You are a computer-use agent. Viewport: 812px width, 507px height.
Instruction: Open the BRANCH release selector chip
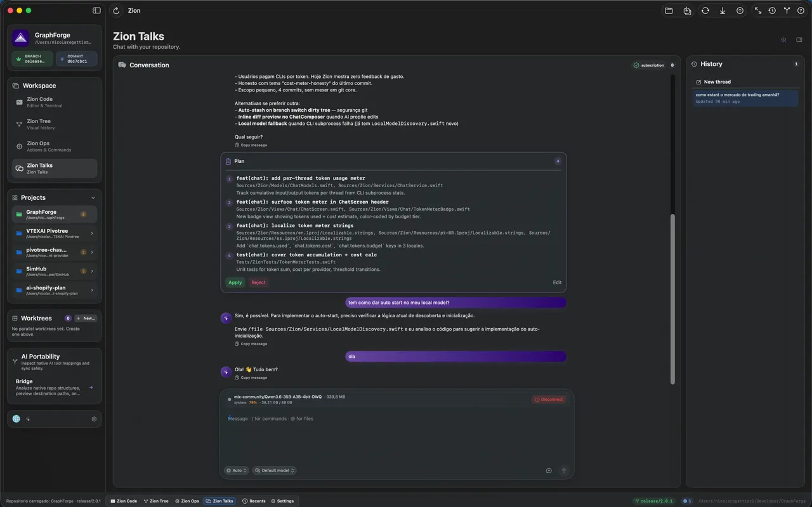pos(32,59)
